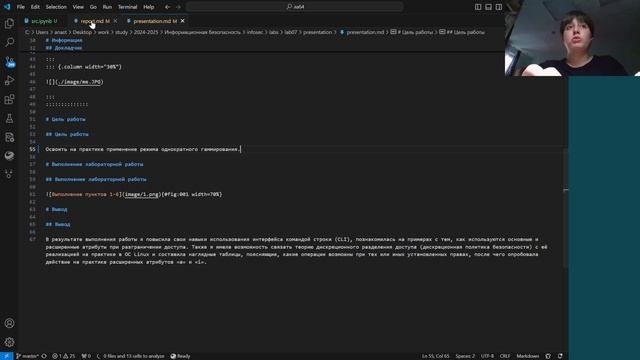Open the Explorer view in the activity bar
The image size is (640, 360).
[x=9, y=24]
